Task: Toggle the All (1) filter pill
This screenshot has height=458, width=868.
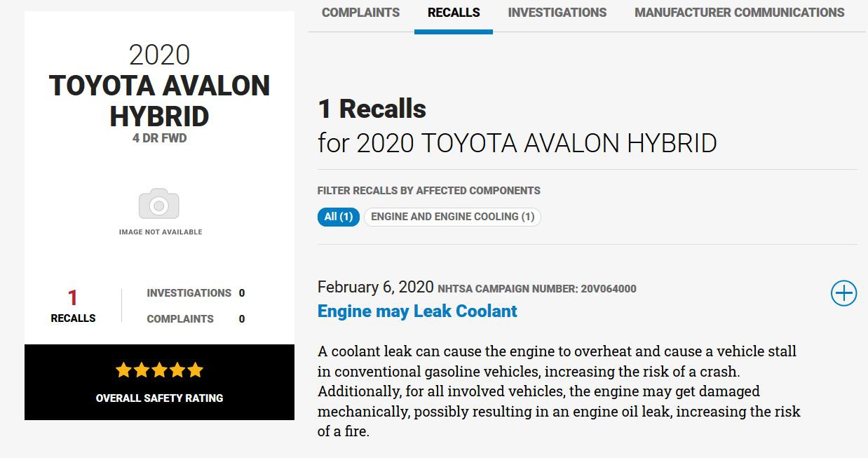Action: coord(338,217)
